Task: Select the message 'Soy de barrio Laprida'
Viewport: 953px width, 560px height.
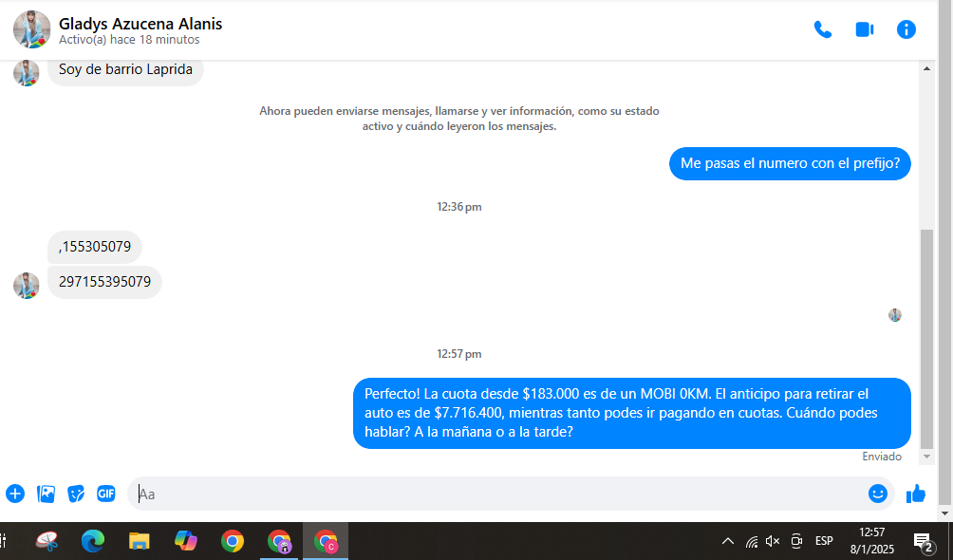Action: coord(125,69)
